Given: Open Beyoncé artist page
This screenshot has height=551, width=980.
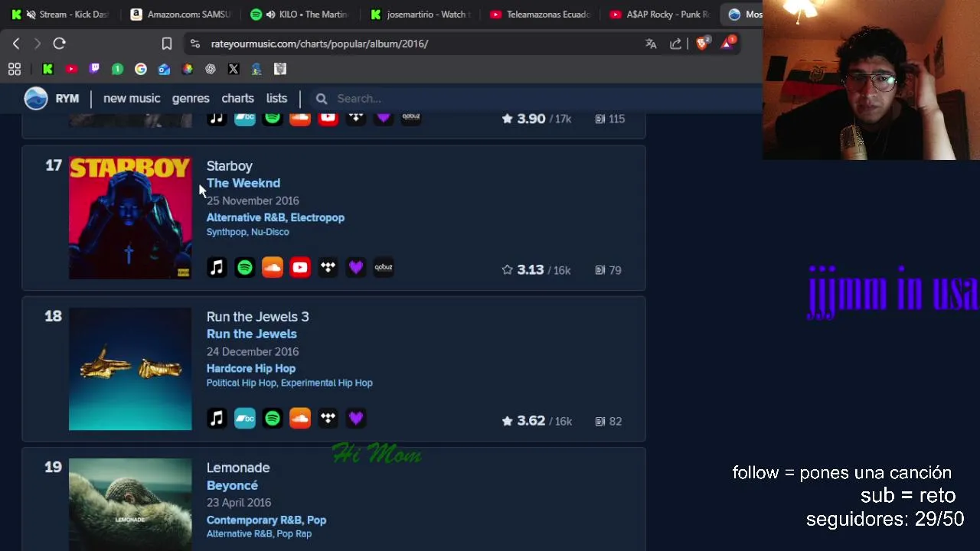Looking at the screenshot, I should 232,485.
